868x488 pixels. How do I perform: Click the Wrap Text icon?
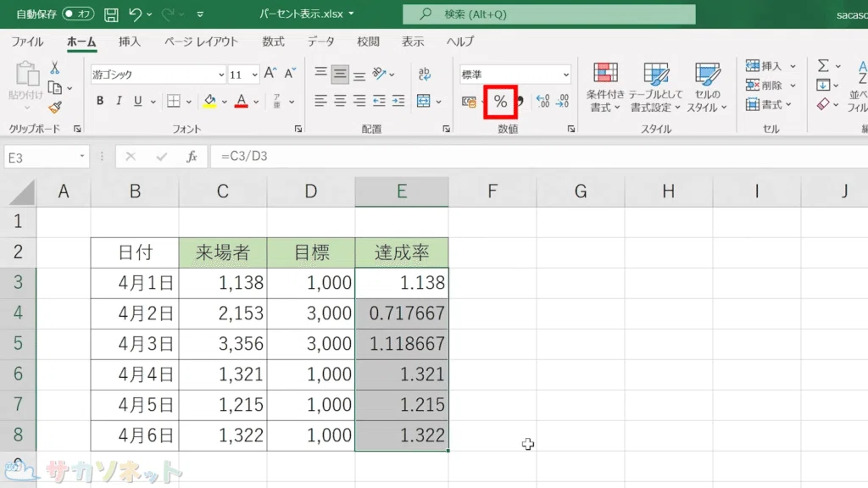tap(424, 74)
